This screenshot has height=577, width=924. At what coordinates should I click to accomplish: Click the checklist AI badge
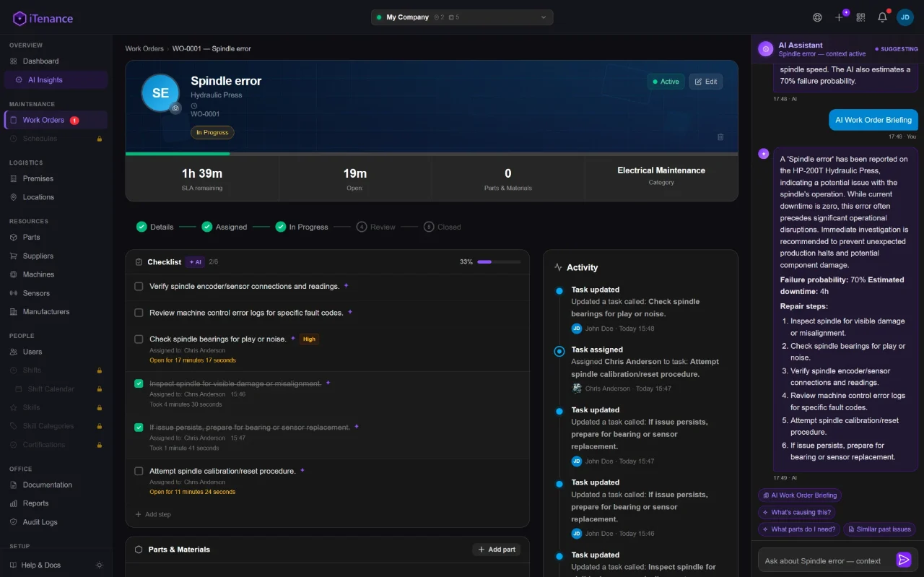pos(195,262)
